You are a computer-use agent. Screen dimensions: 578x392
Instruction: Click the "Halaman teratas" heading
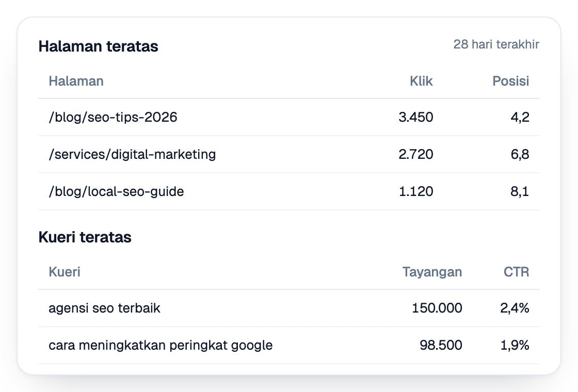pos(98,46)
